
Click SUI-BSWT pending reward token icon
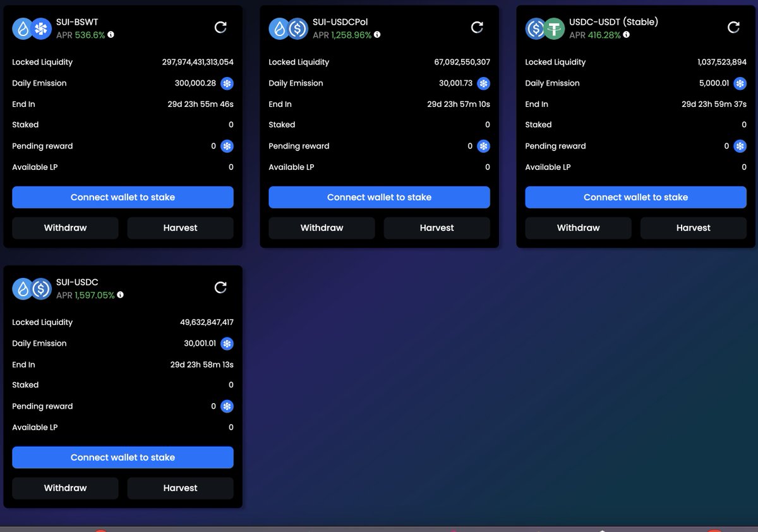point(227,146)
